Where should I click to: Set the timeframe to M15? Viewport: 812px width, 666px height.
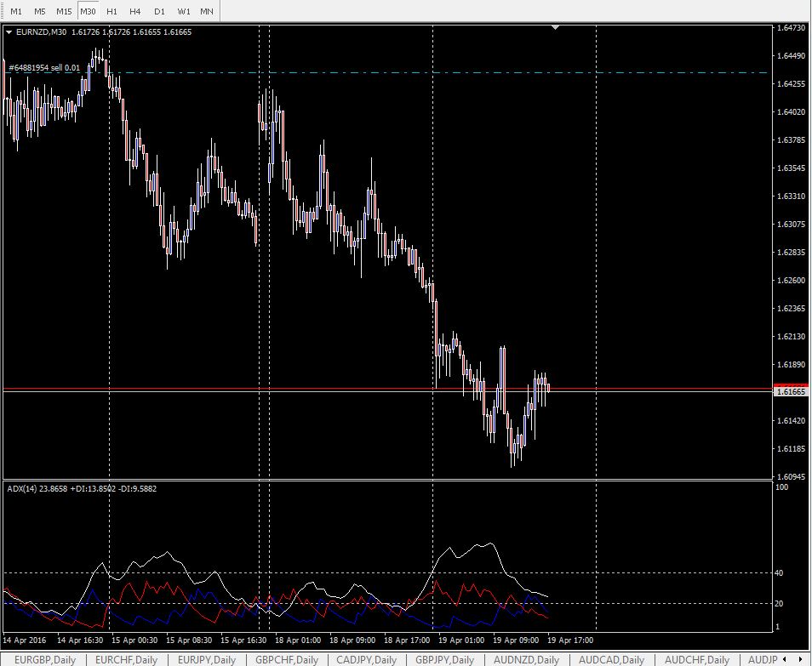click(64, 12)
